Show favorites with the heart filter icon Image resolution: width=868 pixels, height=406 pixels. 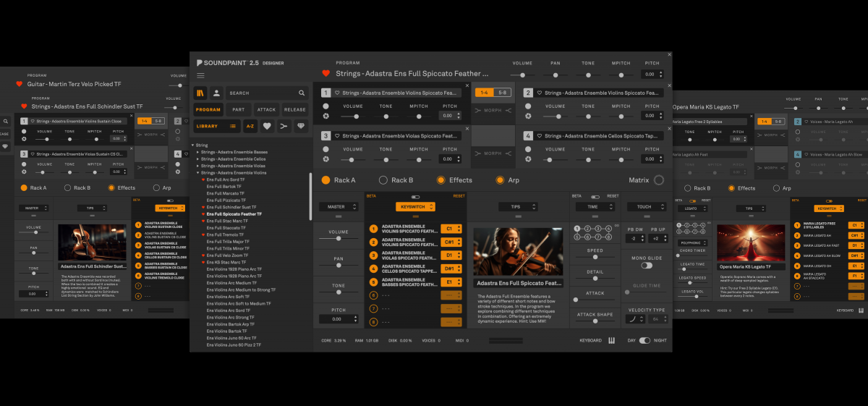click(x=267, y=126)
